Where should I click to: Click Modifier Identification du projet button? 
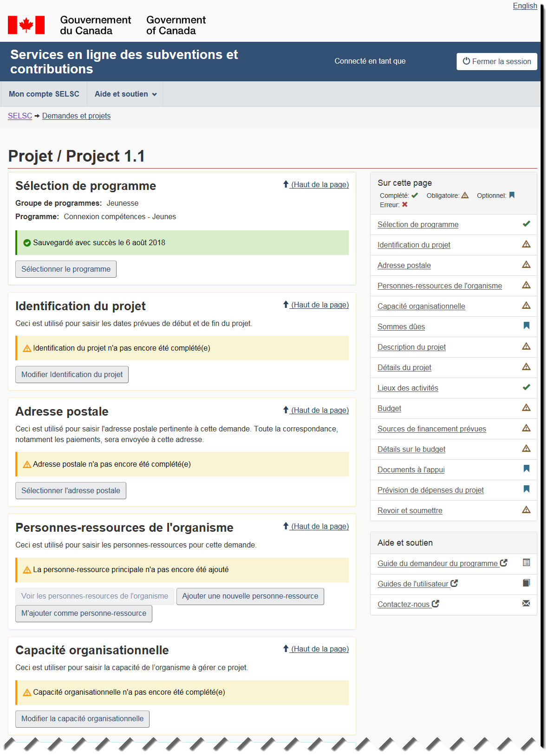point(72,375)
